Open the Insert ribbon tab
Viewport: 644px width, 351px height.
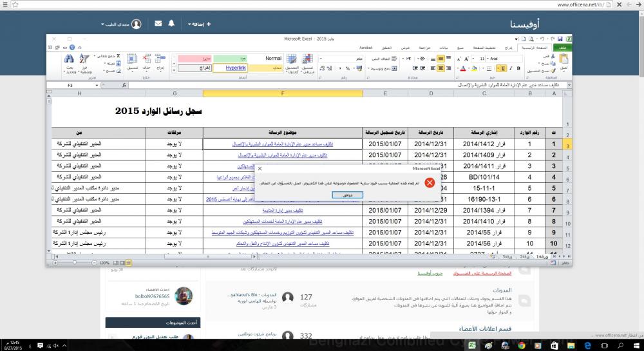click(509, 48)
